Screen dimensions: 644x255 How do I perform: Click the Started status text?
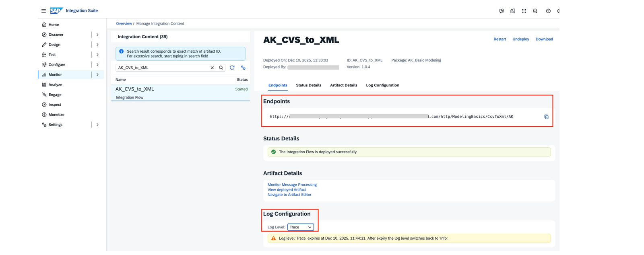241,89
